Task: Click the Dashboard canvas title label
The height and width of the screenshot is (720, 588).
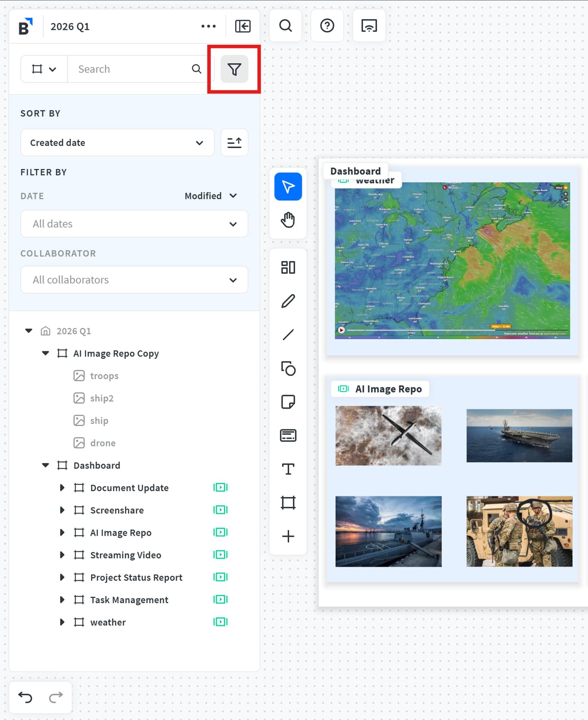Action: pyautogui.click(x=355, y=171)
